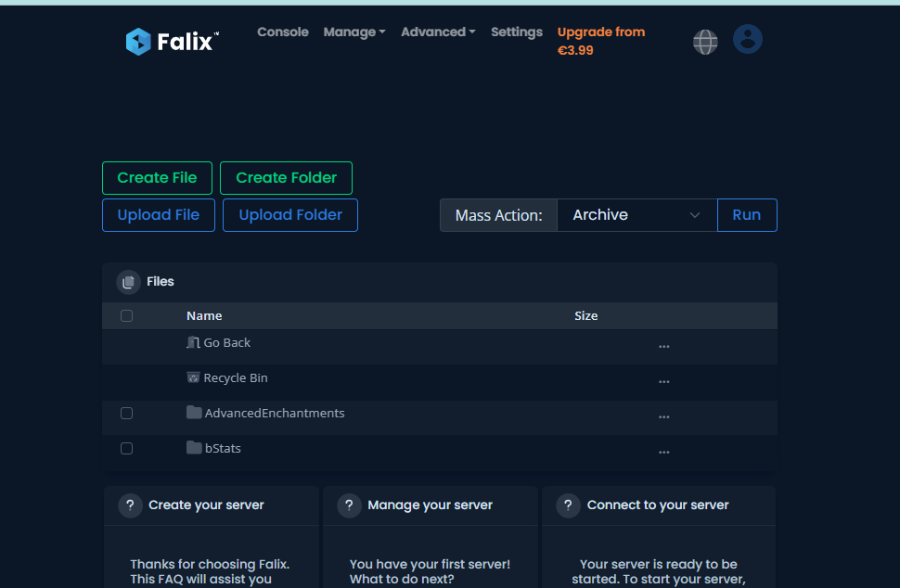Click question icon beside Connect to your server
This screenshot has height=588, width=900.
point(568,505)
